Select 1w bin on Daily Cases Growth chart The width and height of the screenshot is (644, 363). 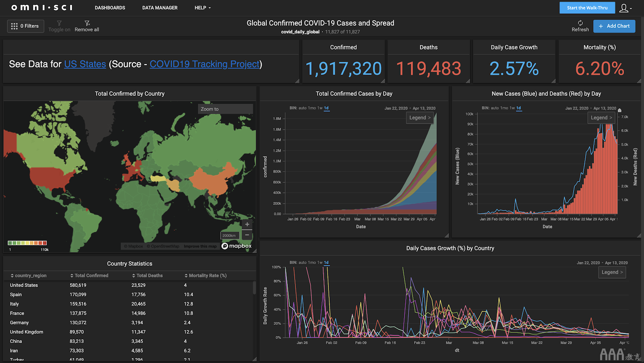tap(320, 262)
